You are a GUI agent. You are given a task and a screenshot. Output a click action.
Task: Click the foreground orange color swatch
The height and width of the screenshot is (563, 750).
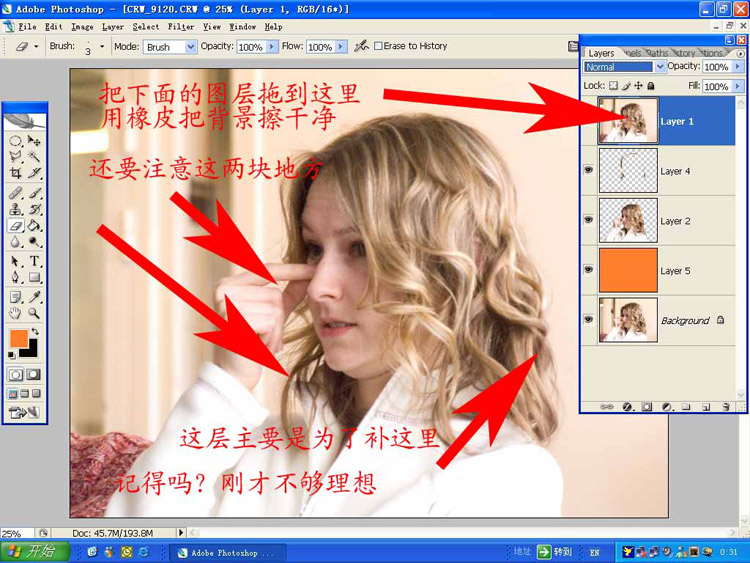[x=18, y=338]
